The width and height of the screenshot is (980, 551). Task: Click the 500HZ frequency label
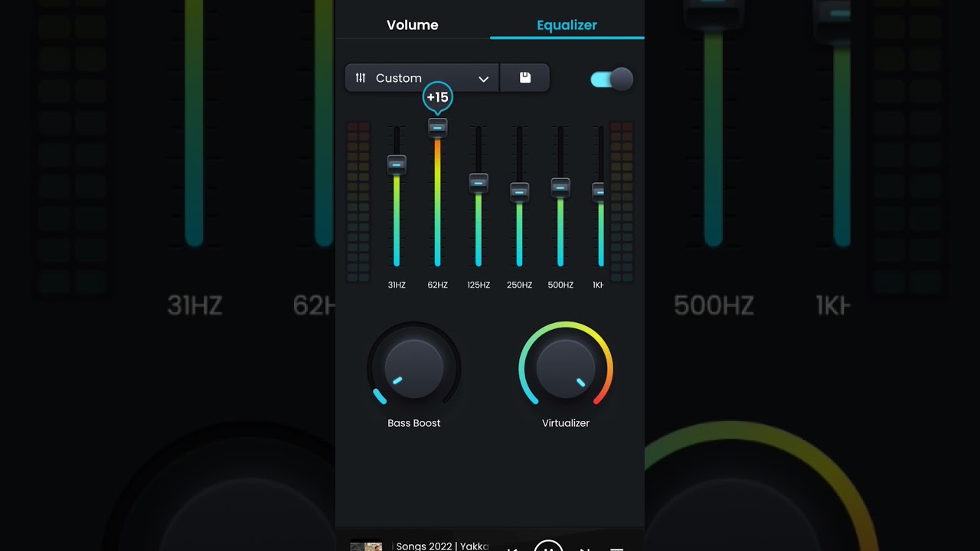(x=560, y=285)
